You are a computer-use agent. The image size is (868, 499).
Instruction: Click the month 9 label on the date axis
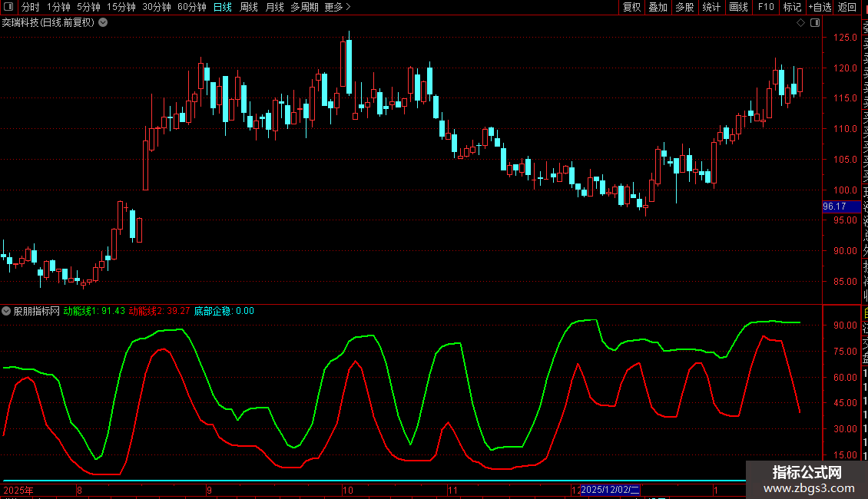(x=209, y=490)
